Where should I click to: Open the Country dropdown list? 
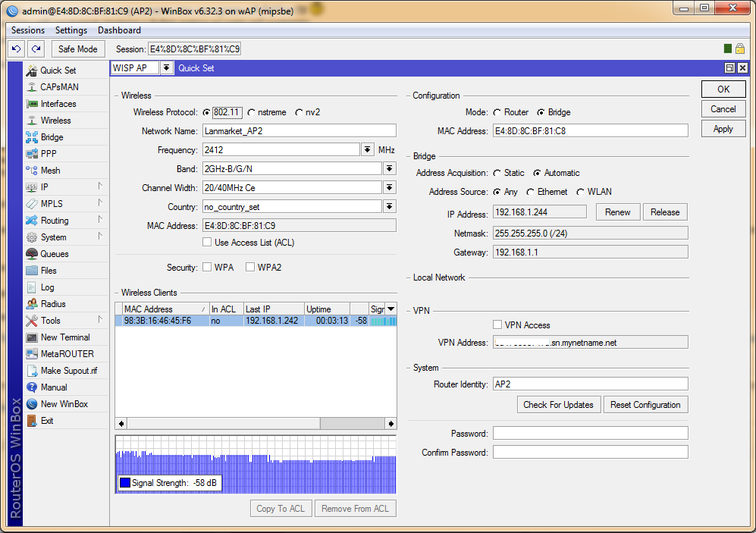389,207
